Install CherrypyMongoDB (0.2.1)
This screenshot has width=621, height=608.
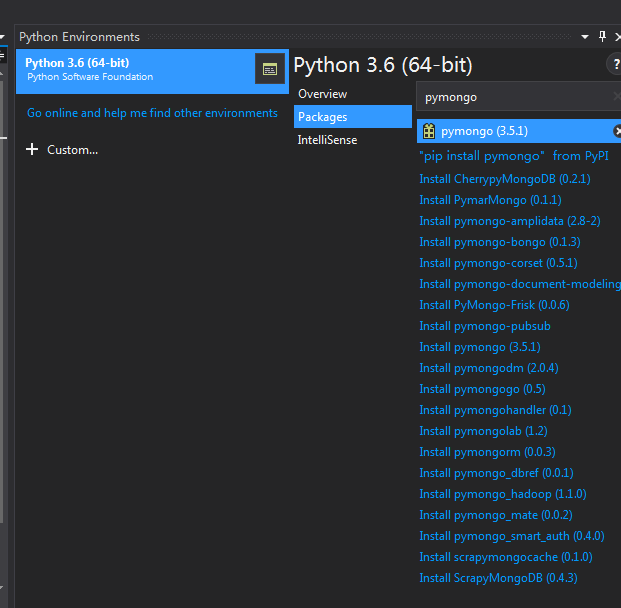(x=504, y=179)
